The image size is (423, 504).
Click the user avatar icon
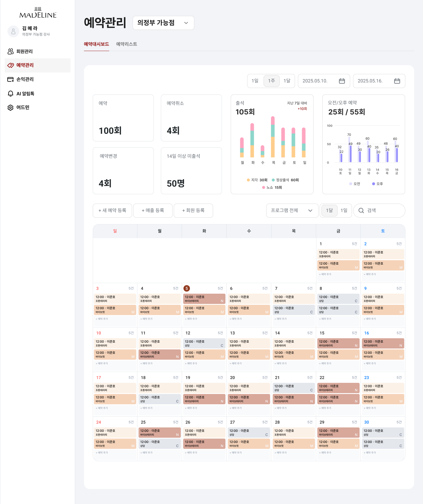[13, 31]
